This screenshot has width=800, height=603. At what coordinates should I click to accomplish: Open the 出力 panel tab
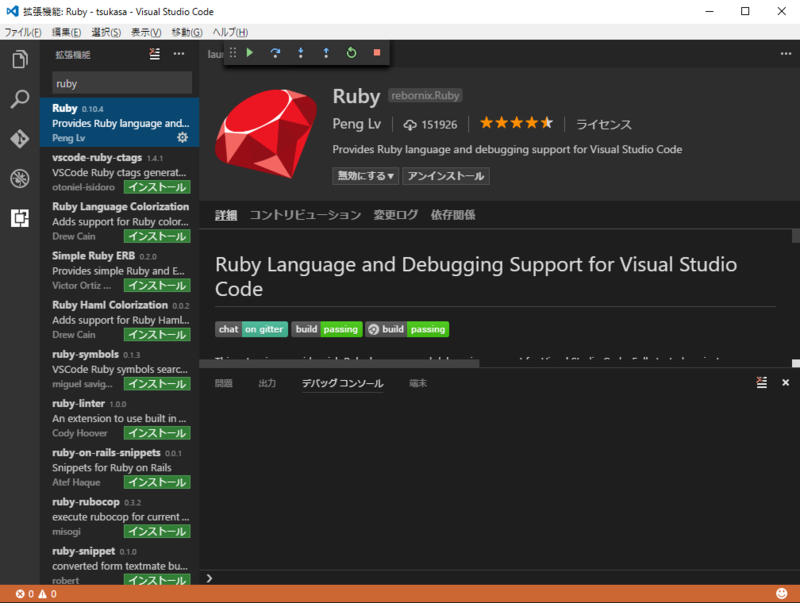pos(267,383)
